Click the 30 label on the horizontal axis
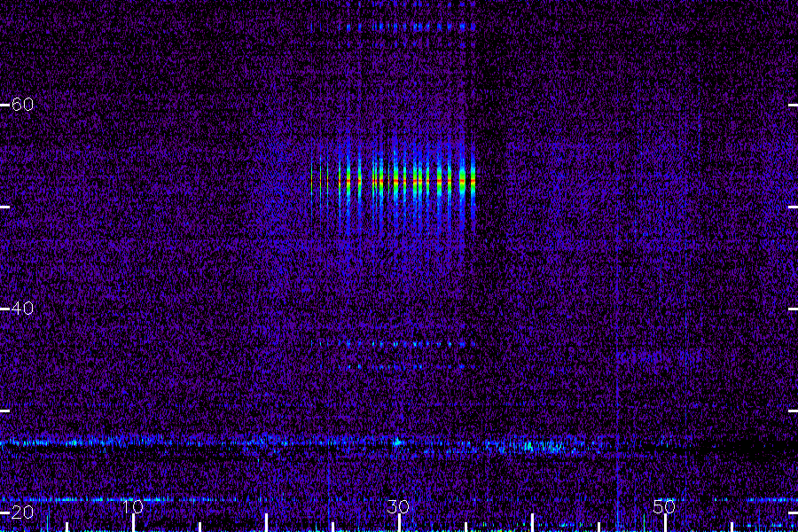This screenshot has height=532, width=798. click(x=398, y=506)
